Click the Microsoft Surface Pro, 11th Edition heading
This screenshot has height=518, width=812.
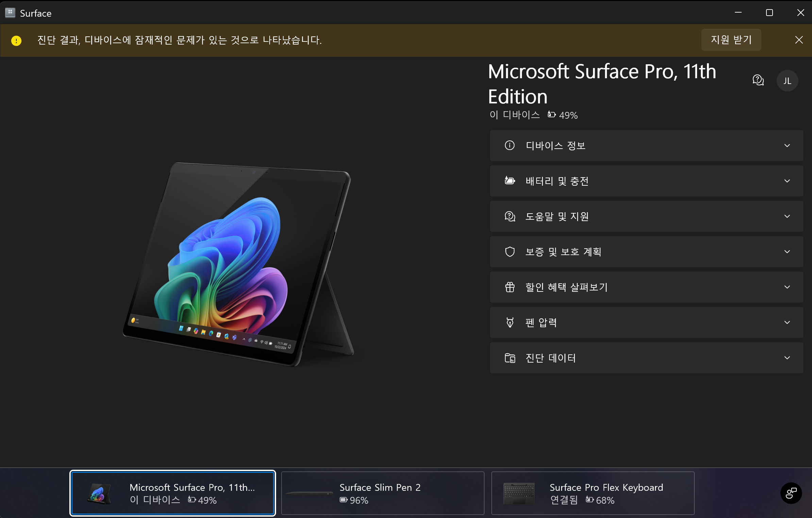[x=602, y=84]
